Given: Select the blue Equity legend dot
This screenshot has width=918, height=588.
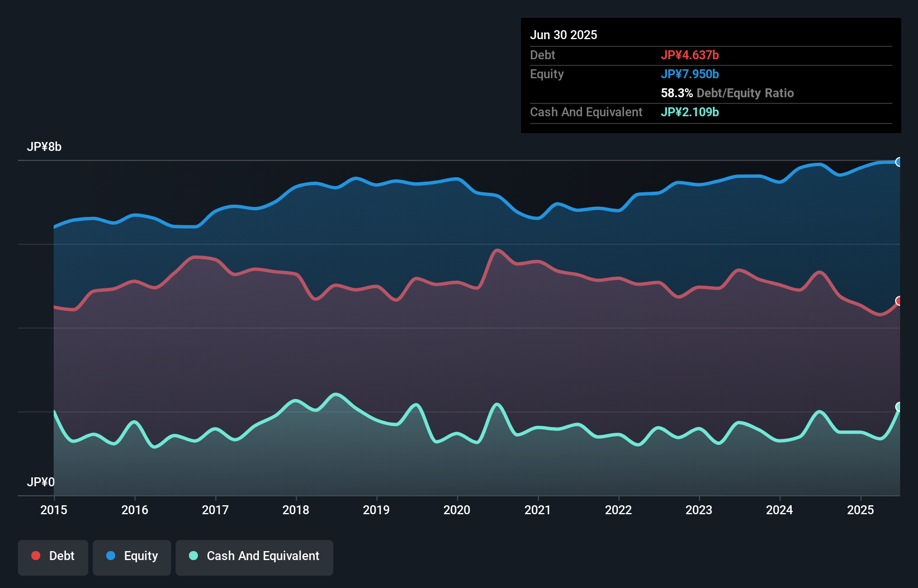Looking at the screenshot, I should click(111, 556).
